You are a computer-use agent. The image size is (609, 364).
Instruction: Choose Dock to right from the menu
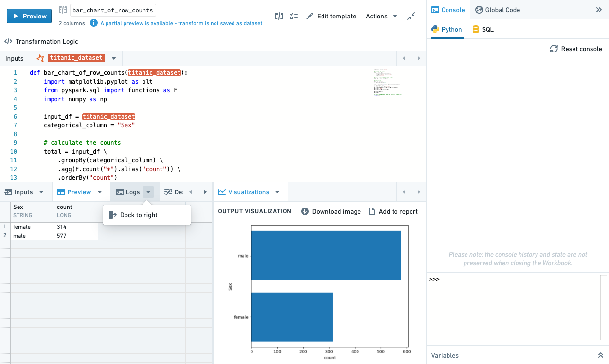[146, 215]
